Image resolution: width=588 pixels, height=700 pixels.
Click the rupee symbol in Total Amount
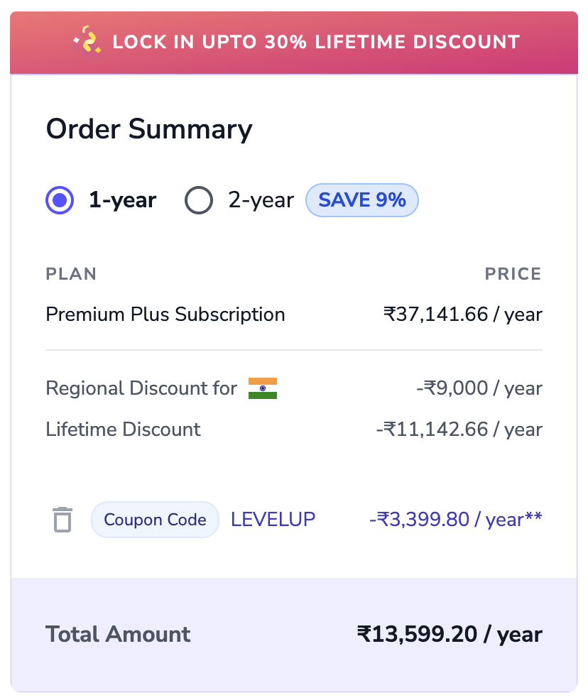click(363, 634)
